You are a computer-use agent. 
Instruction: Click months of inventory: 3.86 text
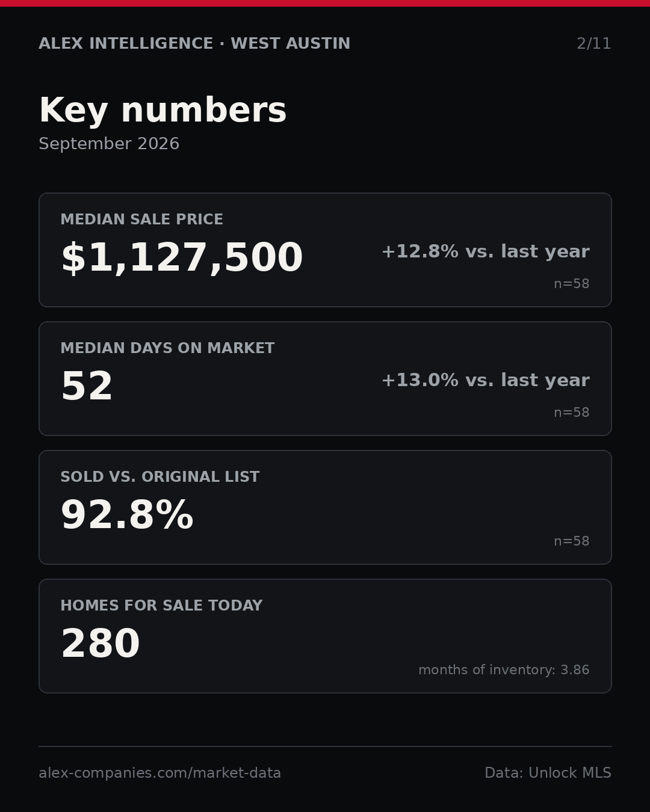pos(504,670)
